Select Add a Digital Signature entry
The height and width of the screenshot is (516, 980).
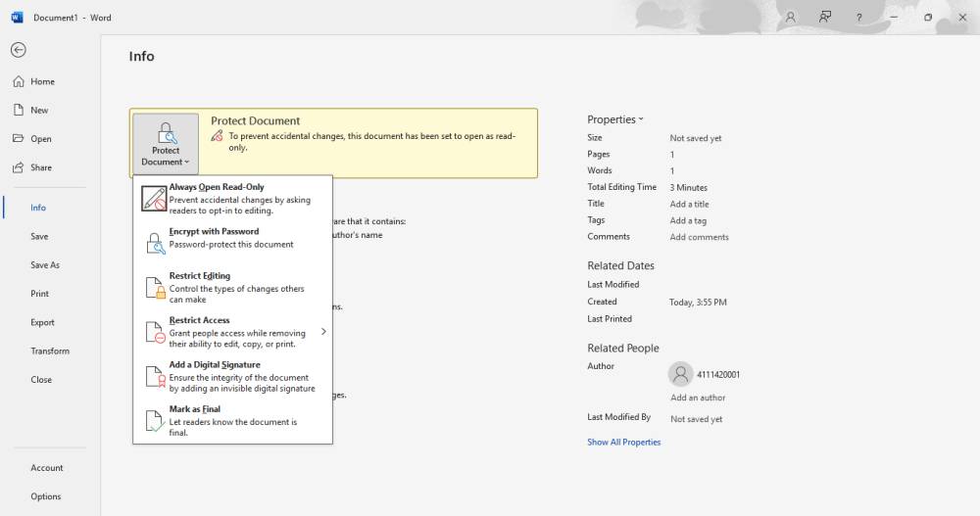[x=232, y=376]
